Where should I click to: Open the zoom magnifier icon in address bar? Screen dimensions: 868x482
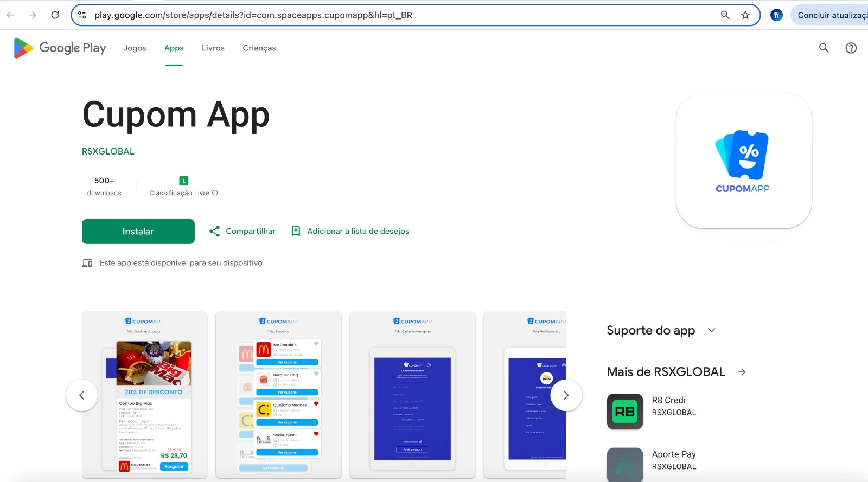pyautogui.click(x=725, y=15)
